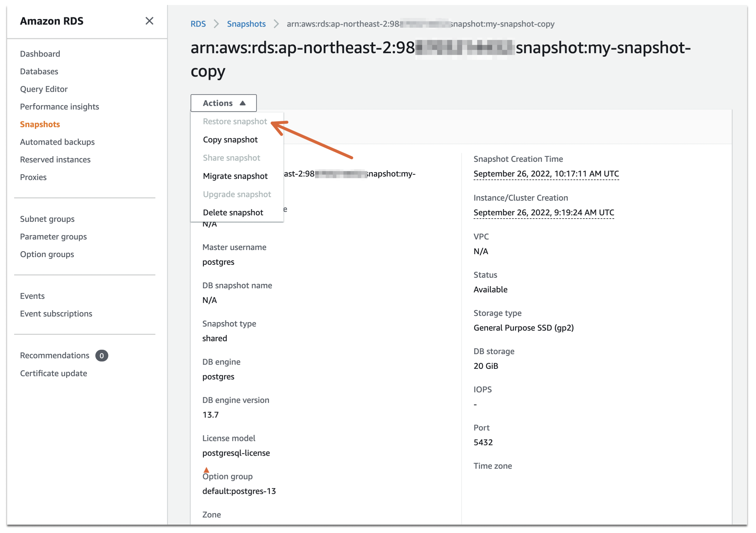Screen dimensions: 756x533
Task: Open Databases in the sidebar
Action: [39, 72]
